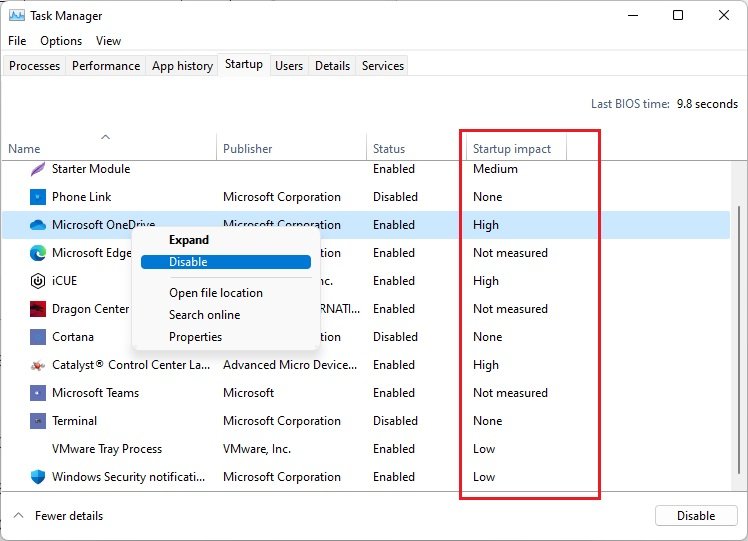
Task: Click Not measured in Microsoft Teams row
Action: tap(510, 393)
